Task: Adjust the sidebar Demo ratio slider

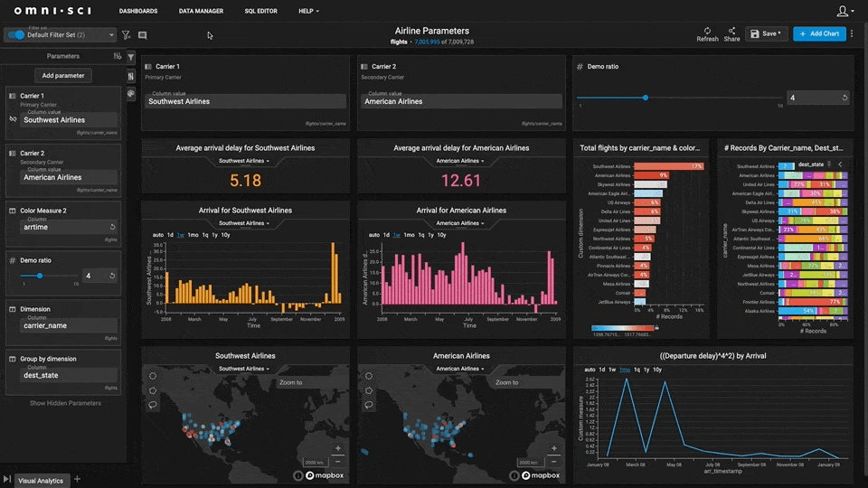Action: 39,276
